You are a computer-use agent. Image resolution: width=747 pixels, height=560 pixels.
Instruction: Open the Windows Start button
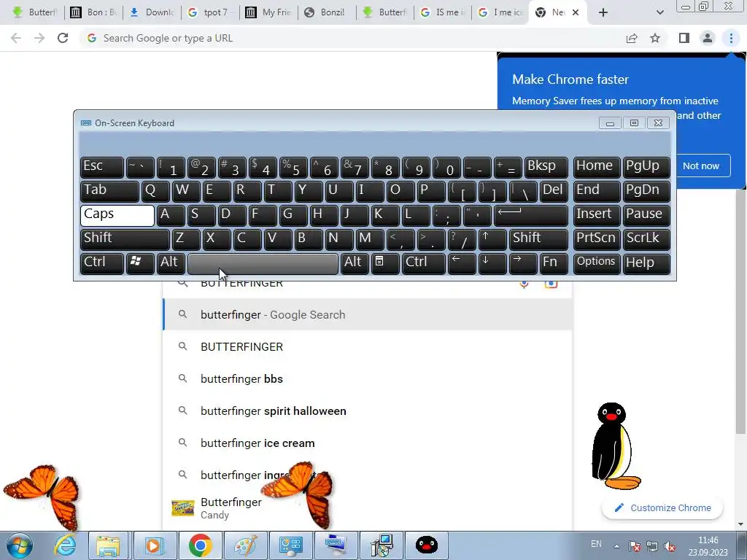point(19,545)
